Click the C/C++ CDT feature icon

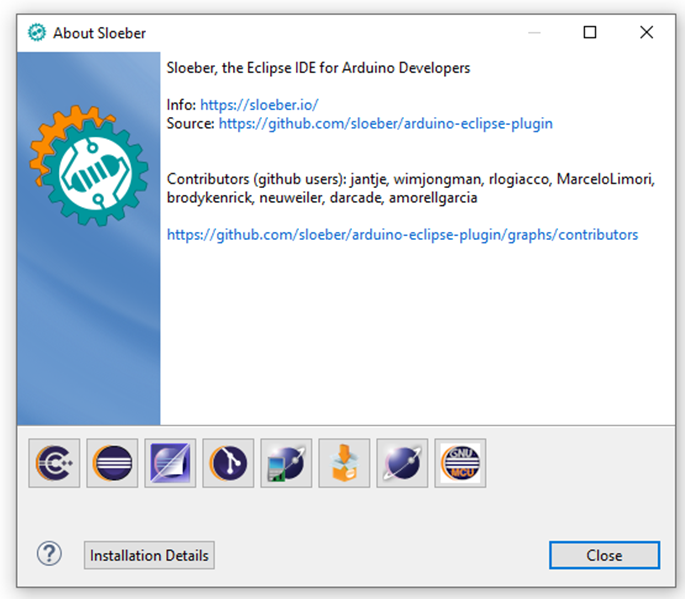tap(54, 463)
